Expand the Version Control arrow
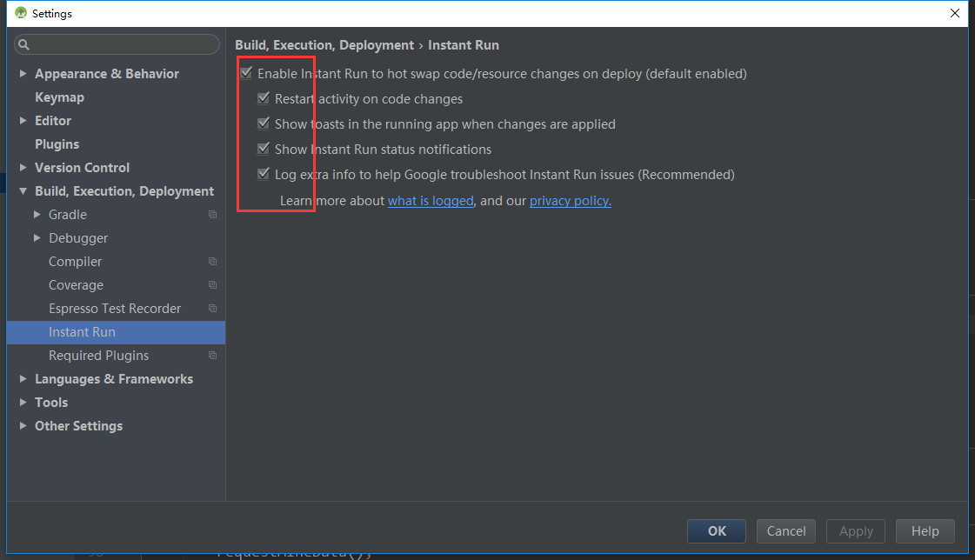 point(23,167)
